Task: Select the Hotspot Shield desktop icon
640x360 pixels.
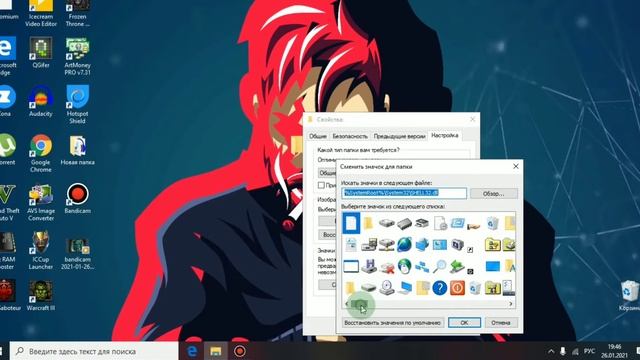Action: click(77, 104)
